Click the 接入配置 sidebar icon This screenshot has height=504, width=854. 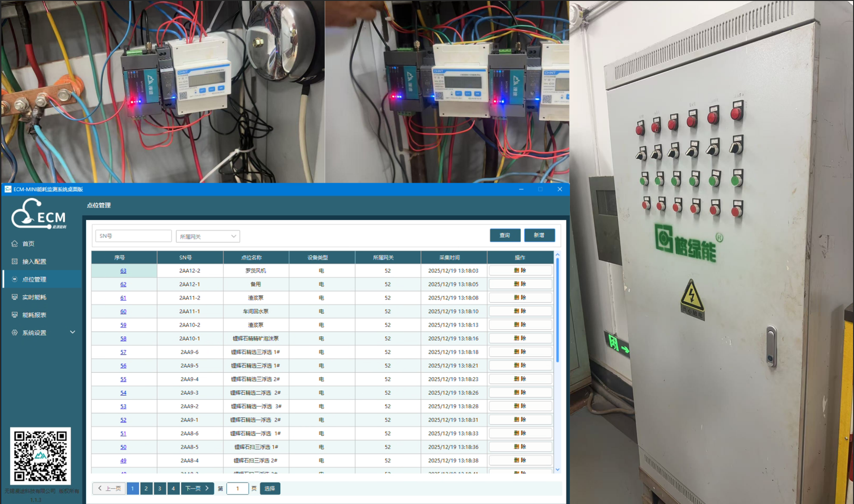[x=15, y=262]
